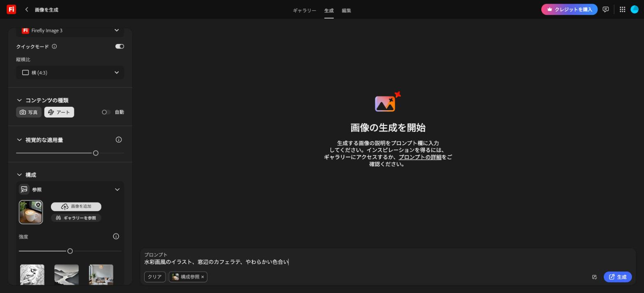
Task: Select the interior room sample thumbnail
Action: pos(101,275)
